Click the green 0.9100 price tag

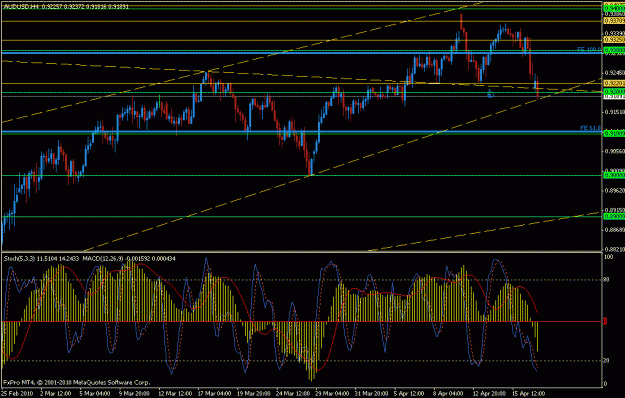[614, 133]
